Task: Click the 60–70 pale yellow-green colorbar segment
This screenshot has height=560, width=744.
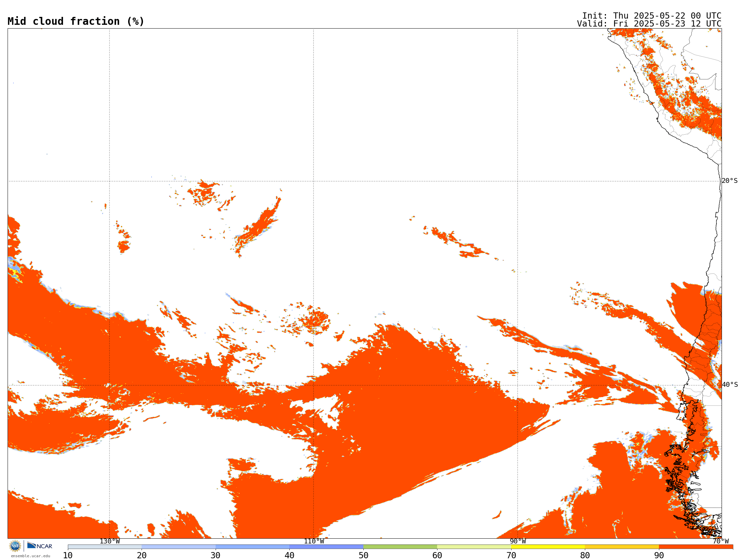Action: (474, 547)
